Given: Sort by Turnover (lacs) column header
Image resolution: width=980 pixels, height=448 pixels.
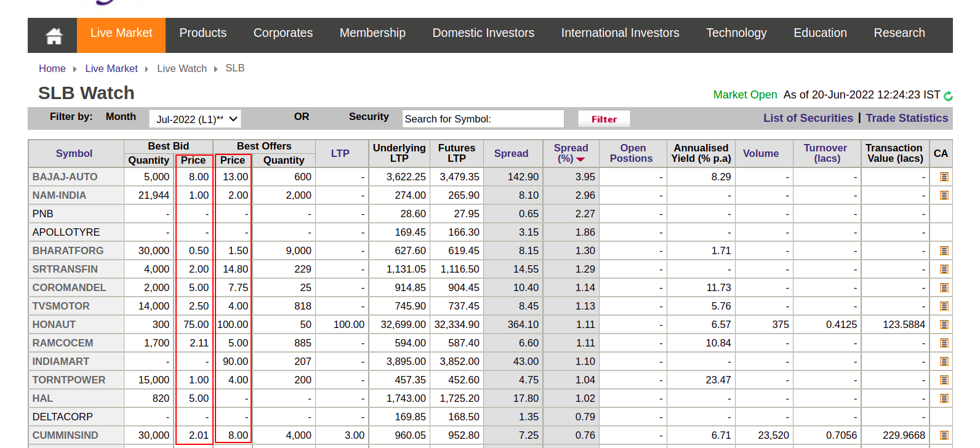Looking at the screenshot, I should pos(825,153).
